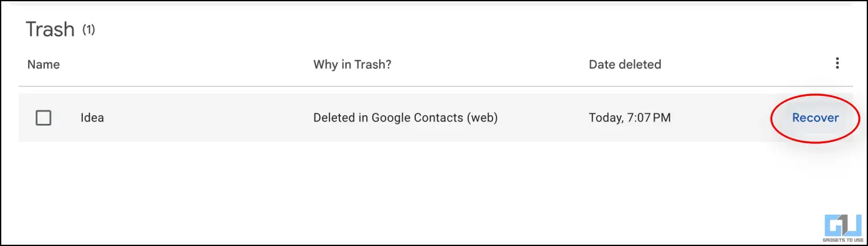Expand the overflow menu next to Date deleted
The image size is (868, 246).
coord(838,63)
